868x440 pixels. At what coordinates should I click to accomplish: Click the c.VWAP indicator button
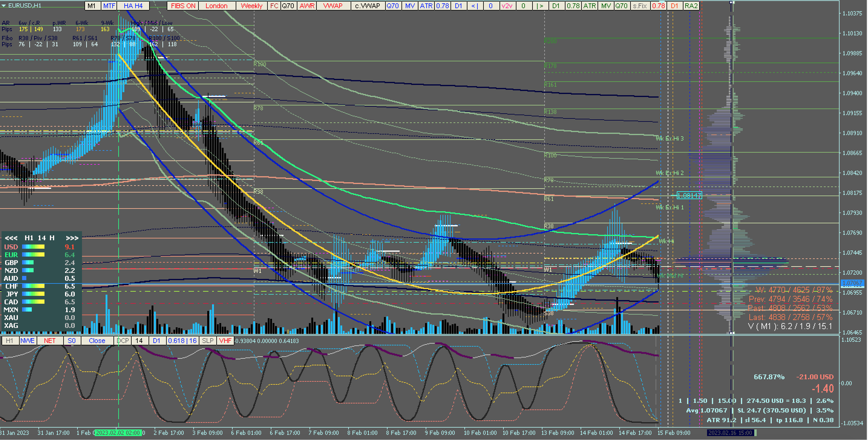pos(367,6)
